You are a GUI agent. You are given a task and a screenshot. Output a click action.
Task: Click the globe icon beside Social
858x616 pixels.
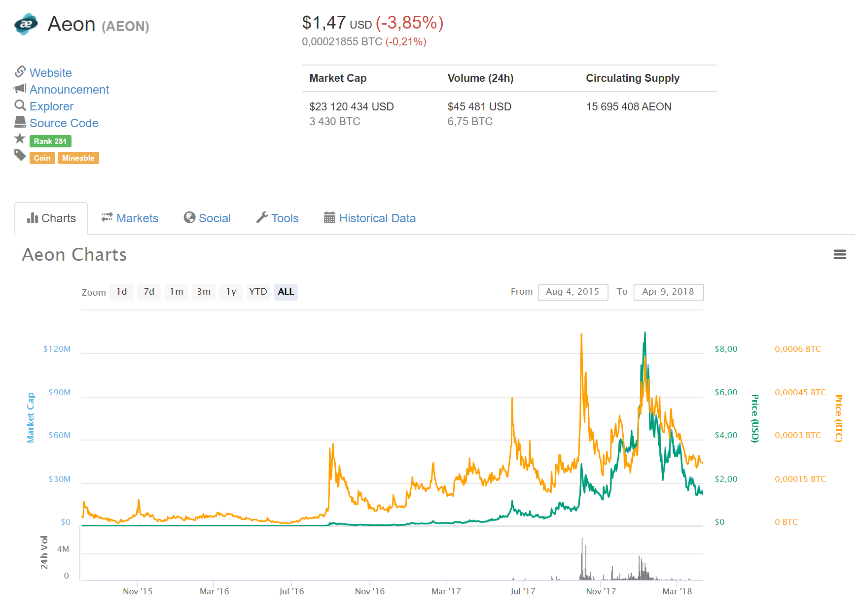point(189,217)
